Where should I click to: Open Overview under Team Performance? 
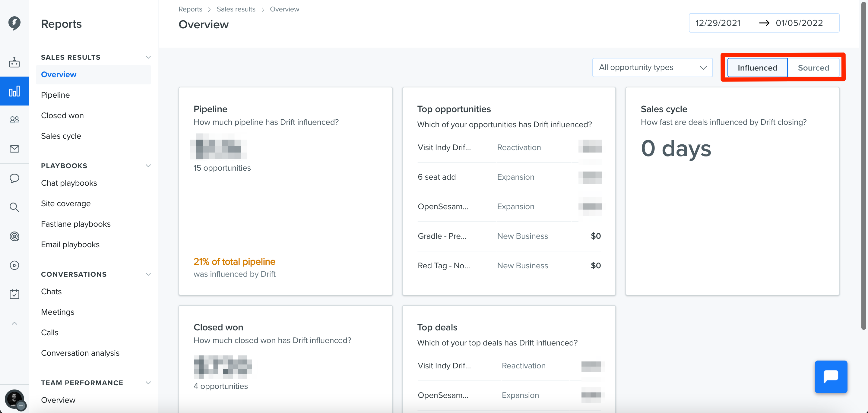[x=58, y=400]
